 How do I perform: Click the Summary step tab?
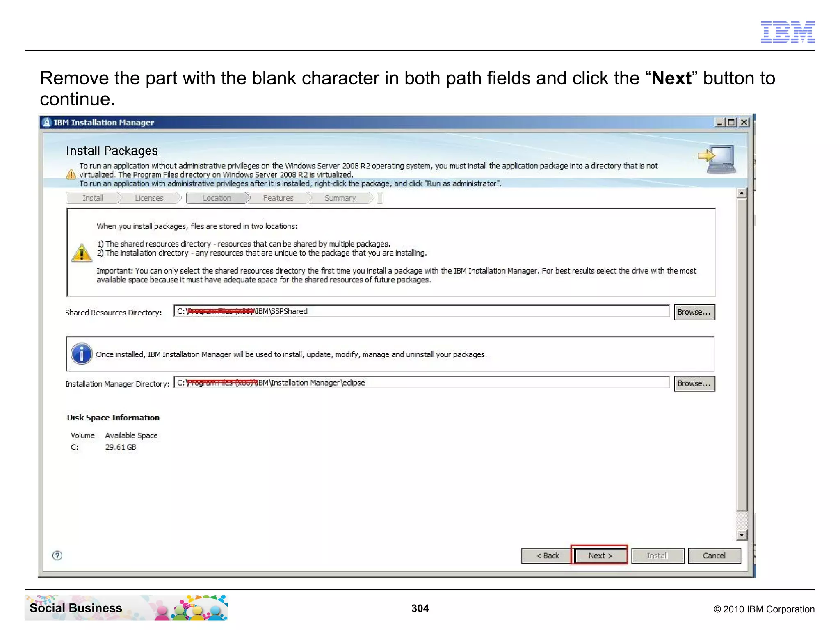[x=340, y=198]
